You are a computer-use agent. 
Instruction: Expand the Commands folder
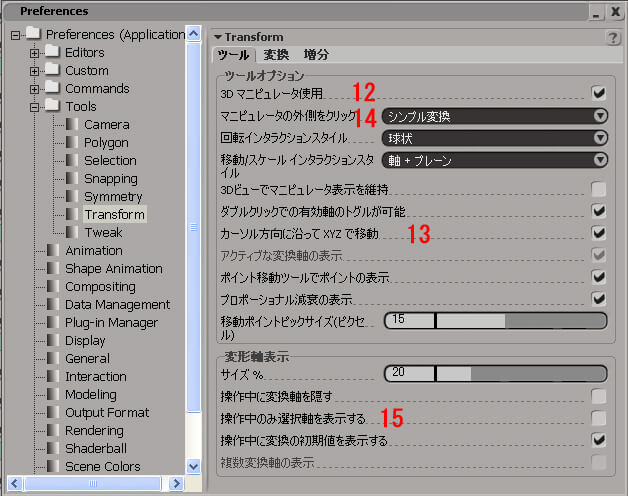(34, 89)
